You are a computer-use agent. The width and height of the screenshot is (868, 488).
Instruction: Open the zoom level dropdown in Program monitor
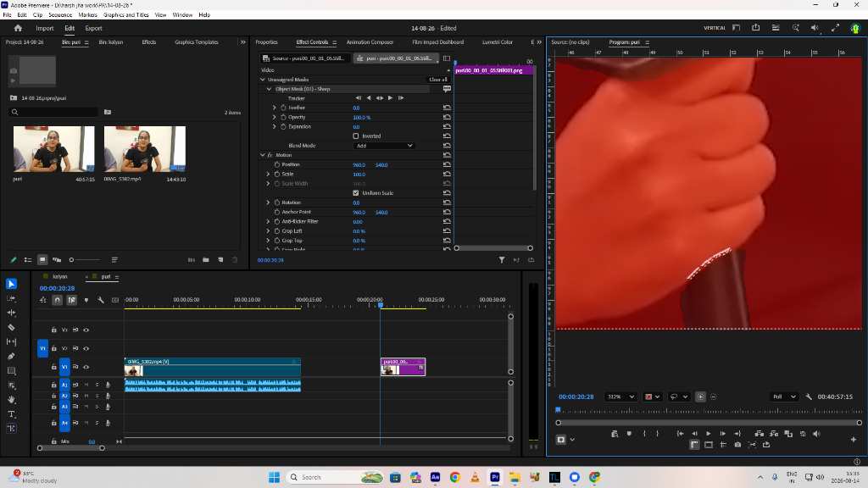point(620,396)
